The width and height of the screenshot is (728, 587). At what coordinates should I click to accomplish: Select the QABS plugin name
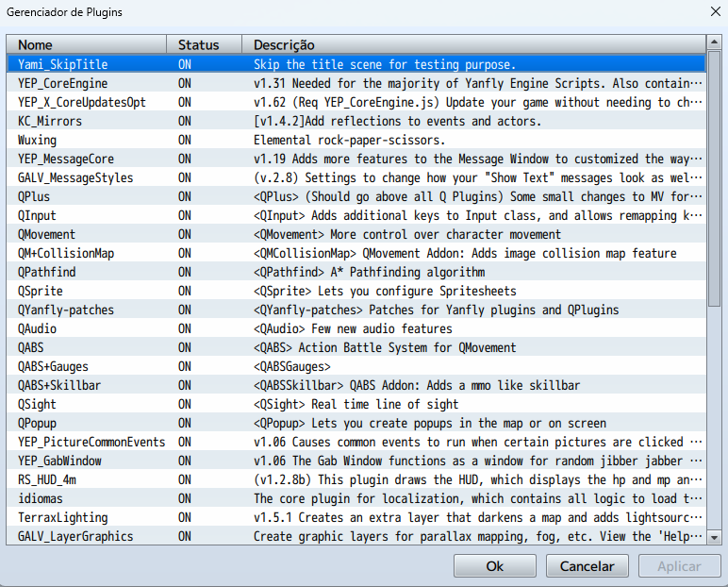coord(30,347)
